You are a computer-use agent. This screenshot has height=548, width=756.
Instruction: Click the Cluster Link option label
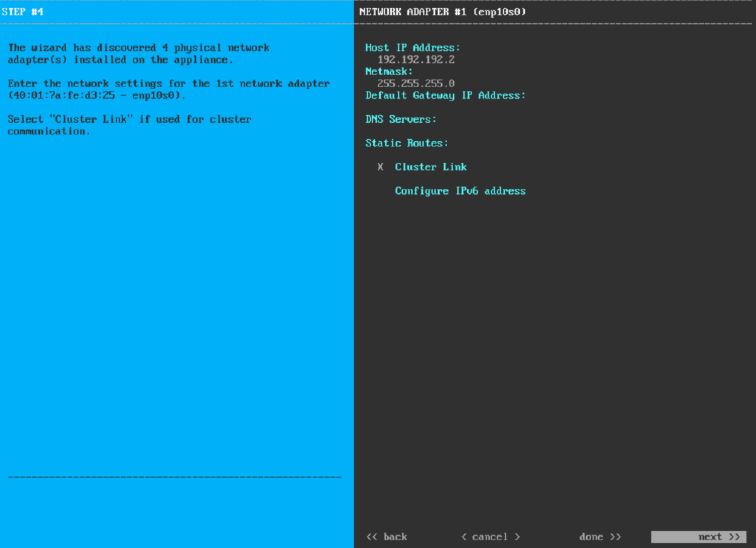coord(430,167)
